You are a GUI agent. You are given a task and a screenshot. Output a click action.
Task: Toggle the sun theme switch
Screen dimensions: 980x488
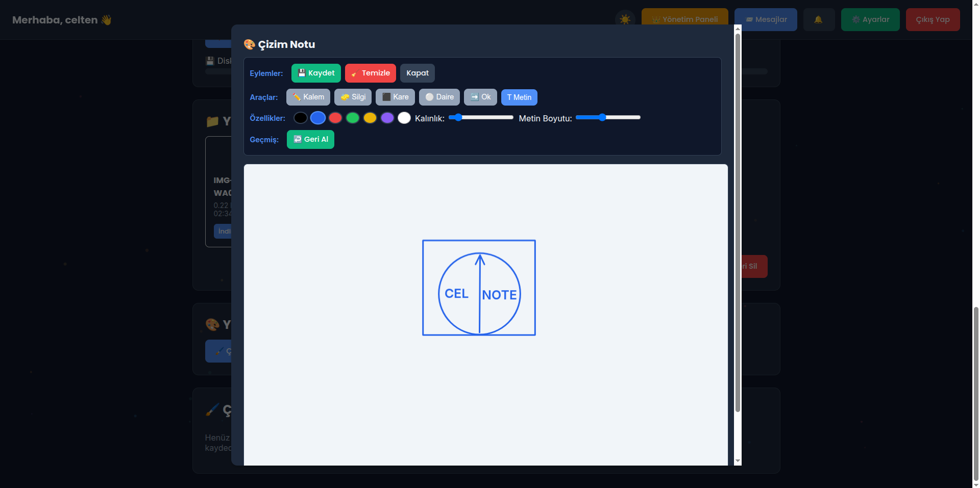click(x=625, y=19)
